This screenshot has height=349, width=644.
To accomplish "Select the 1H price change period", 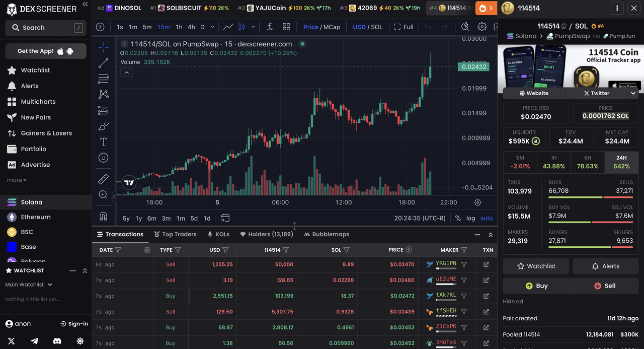I will [x=553, y=162].
